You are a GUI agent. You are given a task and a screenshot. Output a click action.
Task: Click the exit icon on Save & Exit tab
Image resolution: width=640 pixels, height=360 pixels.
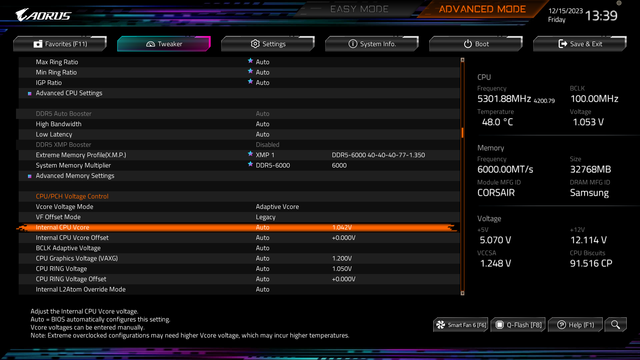pyautogui.click(x=562, y=44)
